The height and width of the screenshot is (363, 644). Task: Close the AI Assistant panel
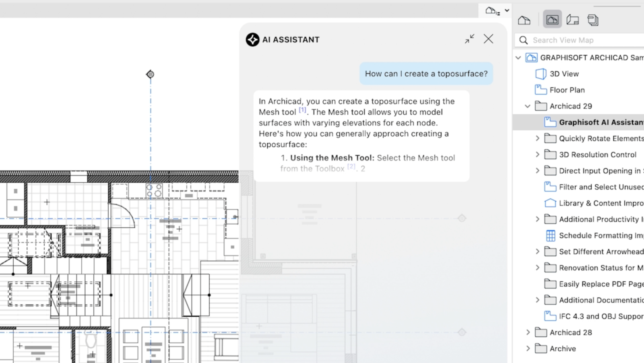point(488,39)
